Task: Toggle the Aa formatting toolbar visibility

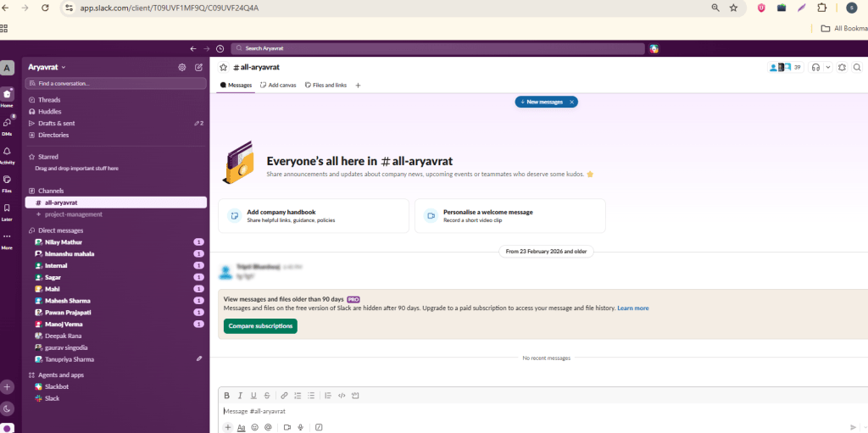Action: click(241, 427)
